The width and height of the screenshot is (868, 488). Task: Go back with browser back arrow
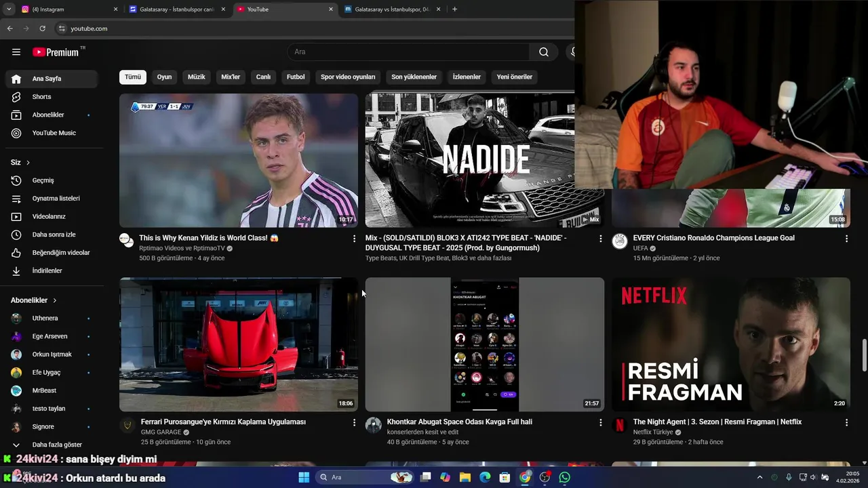(x=9, y=28)
